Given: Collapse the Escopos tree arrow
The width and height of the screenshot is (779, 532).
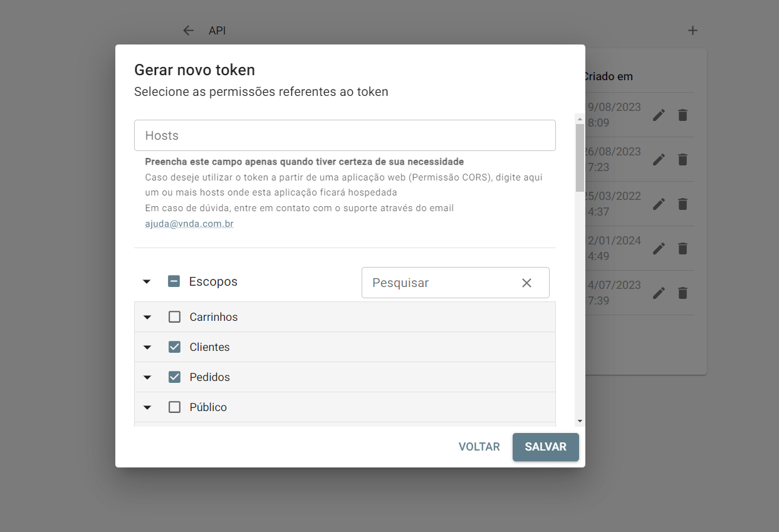Looking at the screenshot, I should 147,282.
